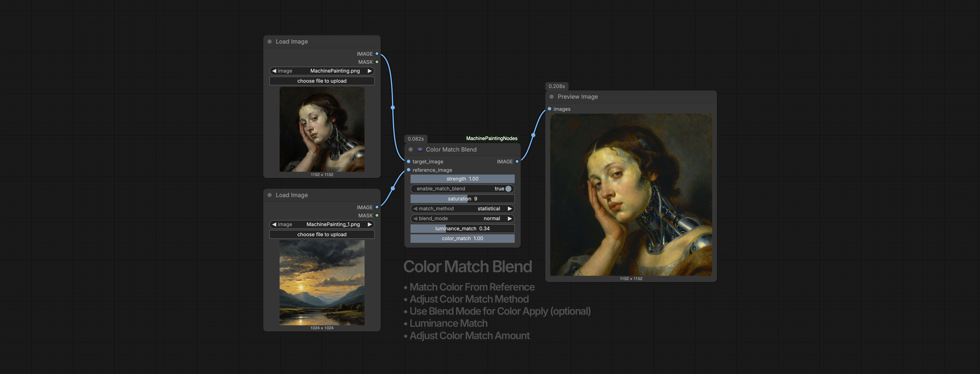Click the 0.082s execution time badge
The width and height of the screenshot is (980, 374).
pos(415,139)
